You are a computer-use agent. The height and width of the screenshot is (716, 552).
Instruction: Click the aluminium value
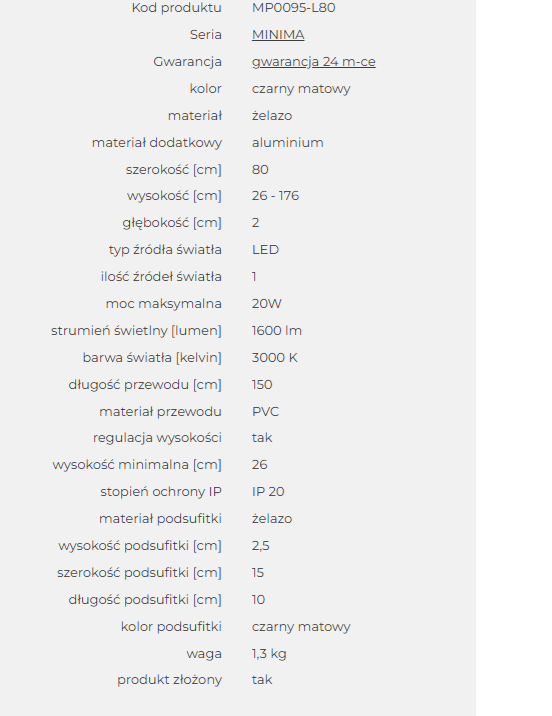point(287,142)
